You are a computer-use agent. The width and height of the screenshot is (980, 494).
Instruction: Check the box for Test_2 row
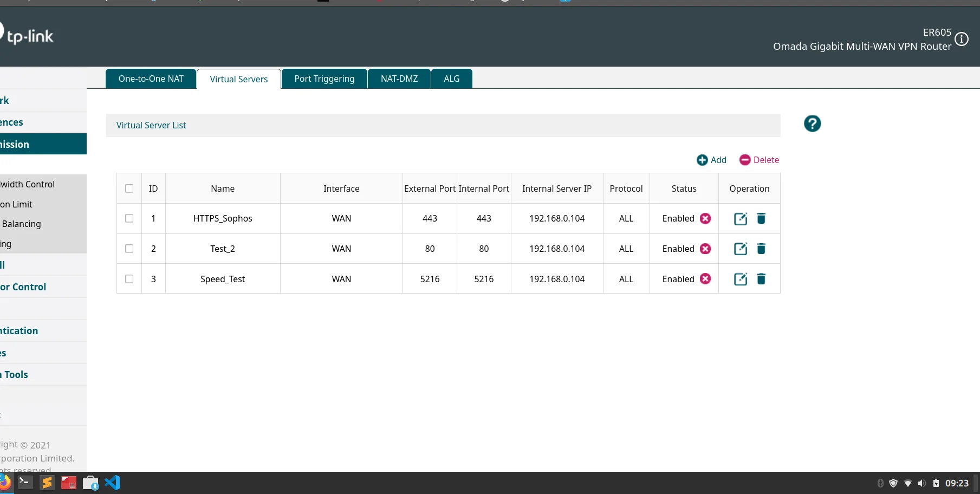129,249
